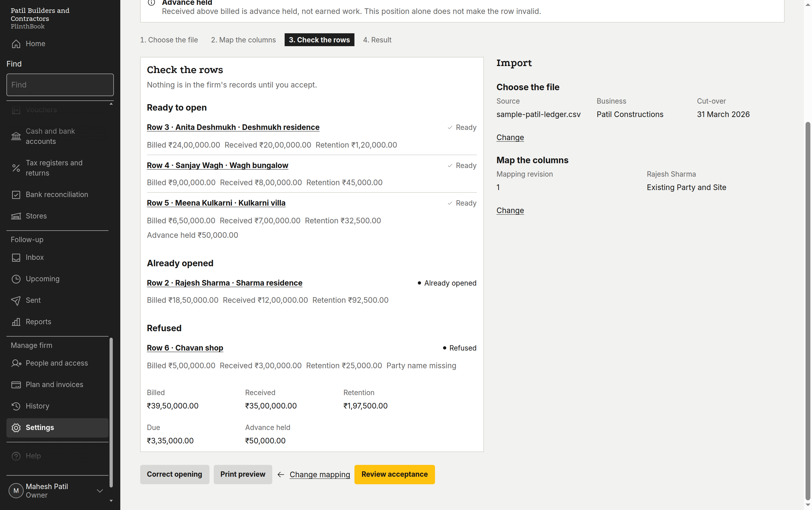Click the sample-patil-ledger.csv source value
The width and height of the screenshot is (812, 510).
tap(539, 114)
